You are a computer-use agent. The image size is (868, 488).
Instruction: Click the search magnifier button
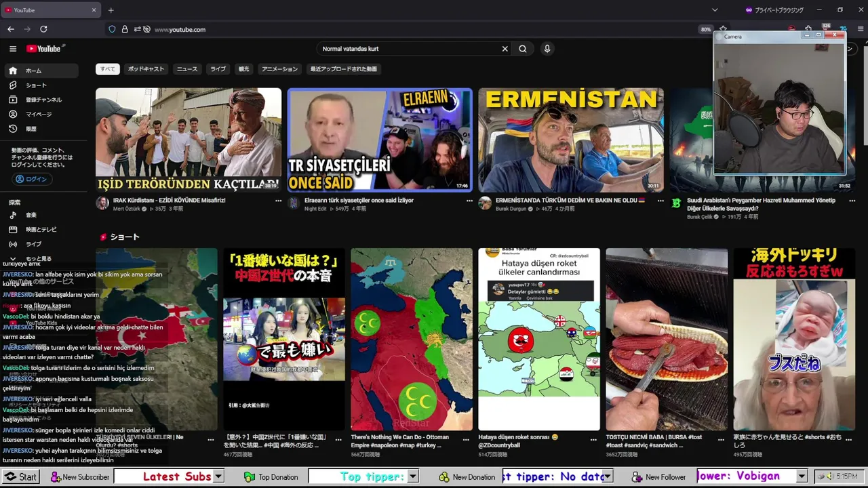tap(523, 49)
